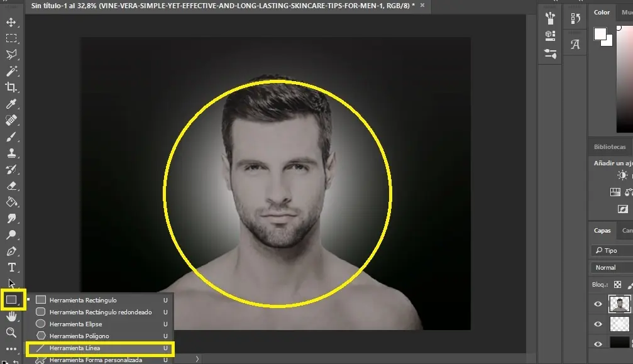This screenshot has height=364, width=633.
Task: Select the Healing Brush tool
Action: 11,120
